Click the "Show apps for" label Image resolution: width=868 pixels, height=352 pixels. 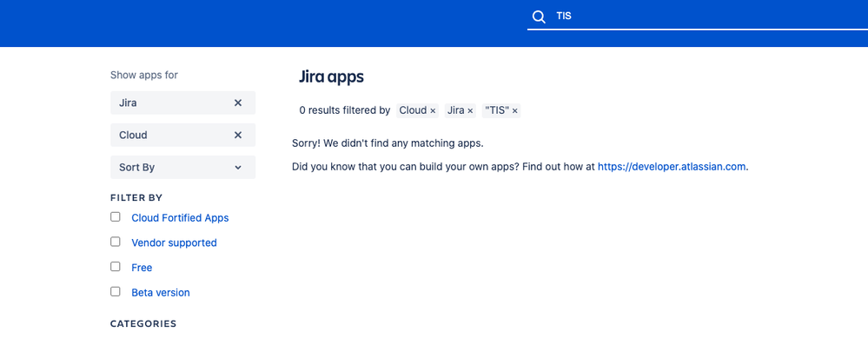point(144,75)
